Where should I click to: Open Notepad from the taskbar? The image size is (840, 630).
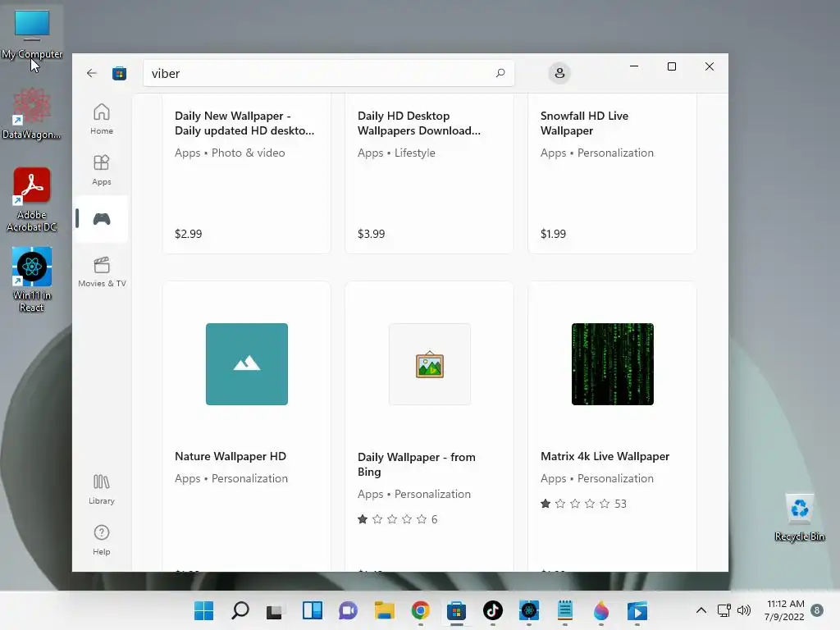pos(564,610)
